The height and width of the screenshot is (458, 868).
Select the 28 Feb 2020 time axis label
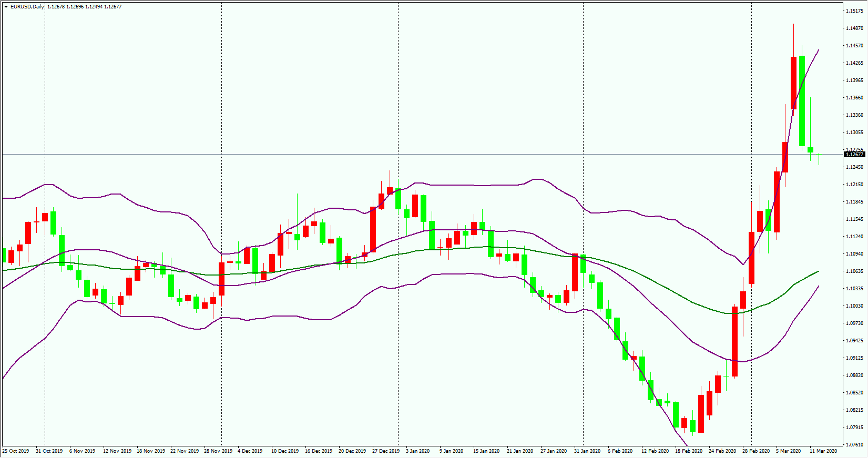point(756,451)
